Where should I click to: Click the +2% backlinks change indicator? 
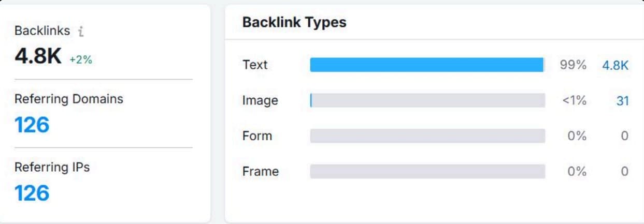click(81, 59)
